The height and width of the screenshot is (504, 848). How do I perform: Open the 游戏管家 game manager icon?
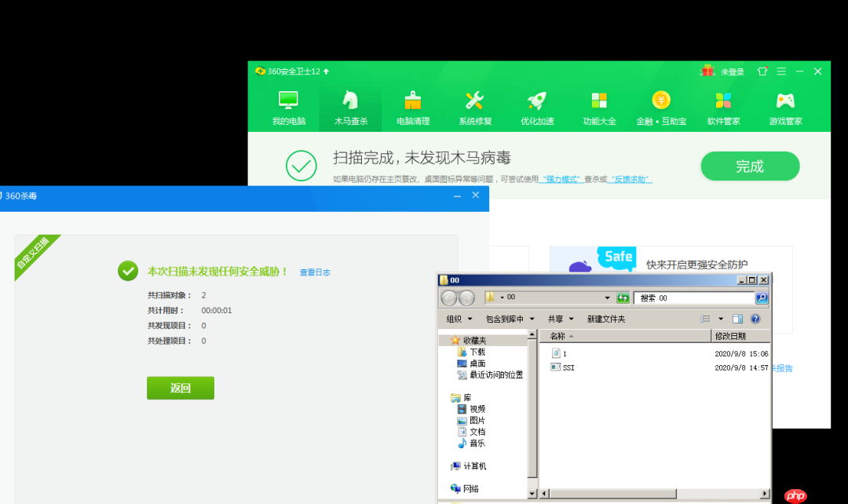click(784, 106)
